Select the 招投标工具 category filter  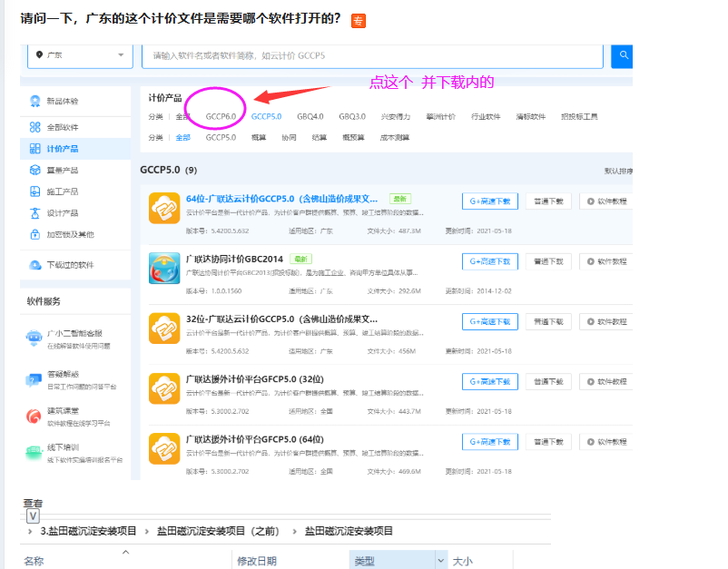coord(579,116)
